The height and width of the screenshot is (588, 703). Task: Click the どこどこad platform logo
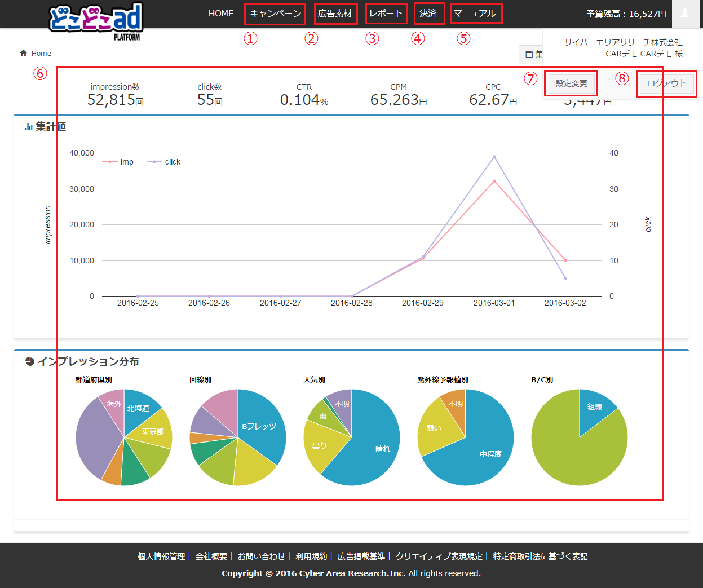pyautogui.click(x=96, y=20)
